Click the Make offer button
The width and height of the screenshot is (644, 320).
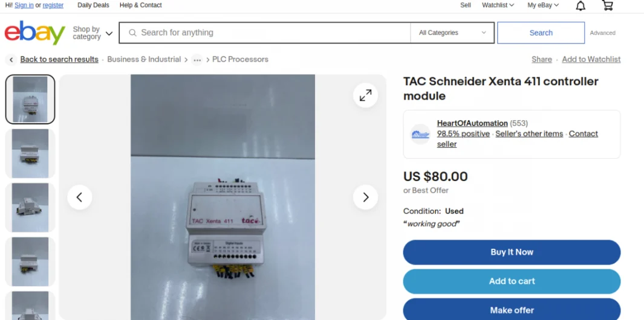pyautogui.click(x=512, y=310)
